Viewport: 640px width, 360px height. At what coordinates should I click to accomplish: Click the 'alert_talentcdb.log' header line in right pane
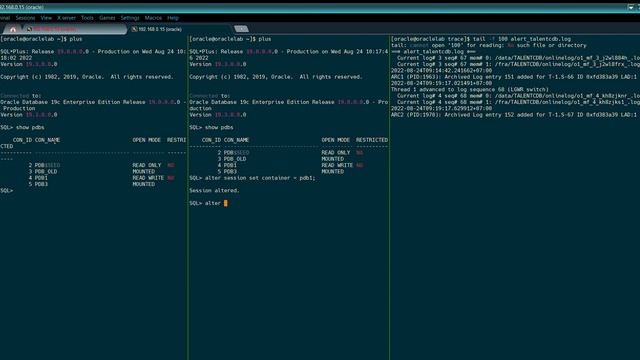433,52
